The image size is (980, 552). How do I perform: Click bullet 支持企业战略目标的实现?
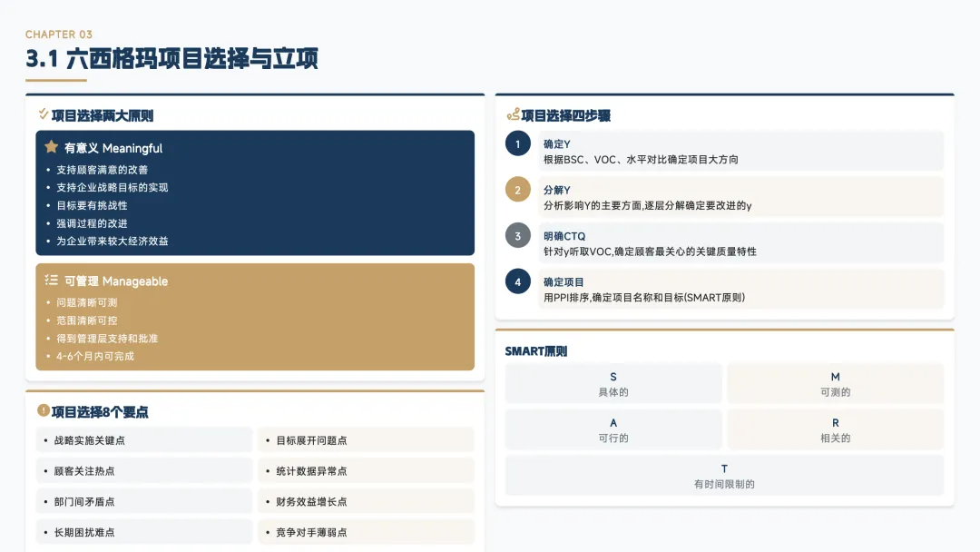113,188
